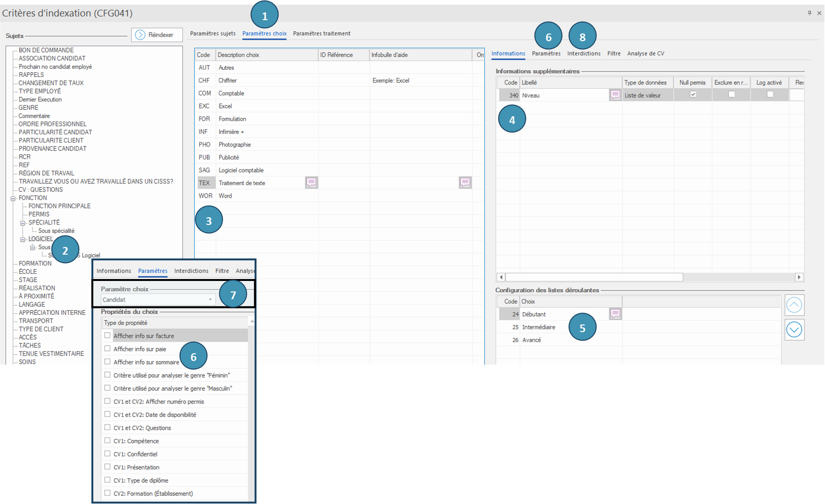825x504 pixels.
Task: Check Afficher info sur paie
Action: [108, 348]
